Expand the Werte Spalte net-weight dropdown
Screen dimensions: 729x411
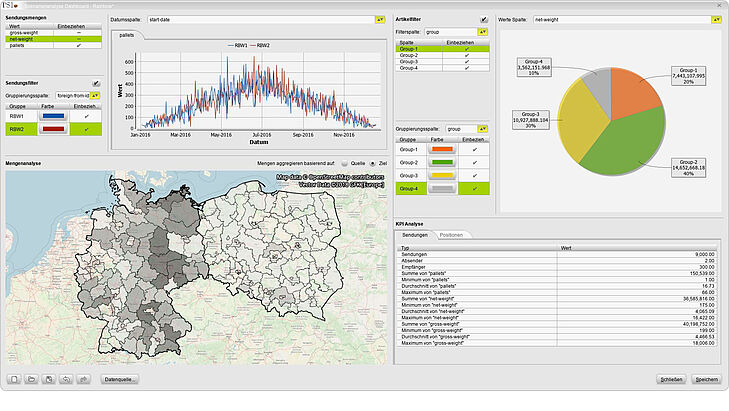point(715,19)
